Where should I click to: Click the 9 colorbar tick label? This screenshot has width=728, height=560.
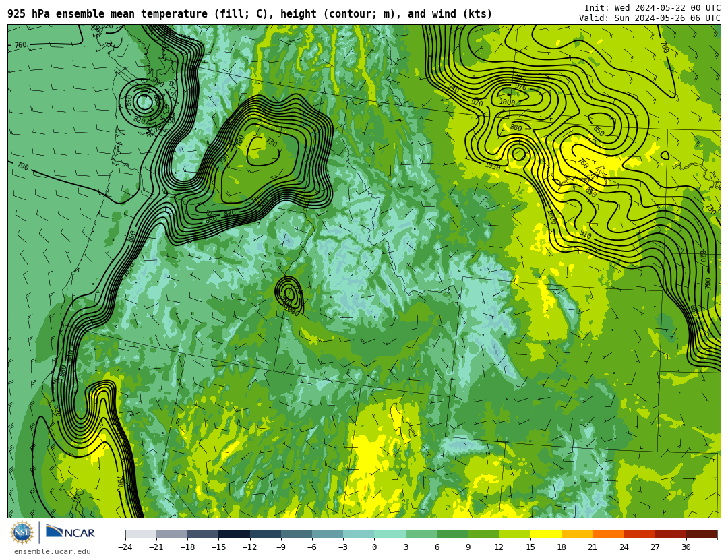(468, 547)
